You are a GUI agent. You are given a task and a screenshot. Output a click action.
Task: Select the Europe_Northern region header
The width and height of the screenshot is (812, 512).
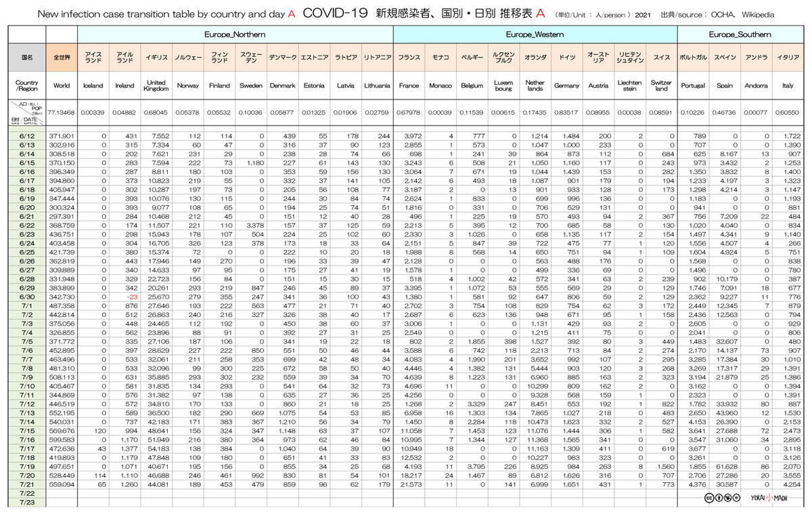pyautogui.click(x=235, y=34)
